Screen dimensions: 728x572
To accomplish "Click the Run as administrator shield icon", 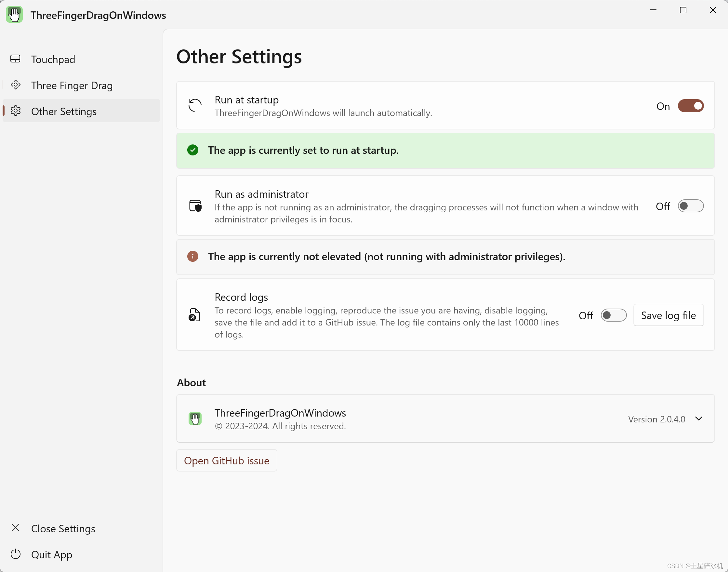I will click(195, 206).
